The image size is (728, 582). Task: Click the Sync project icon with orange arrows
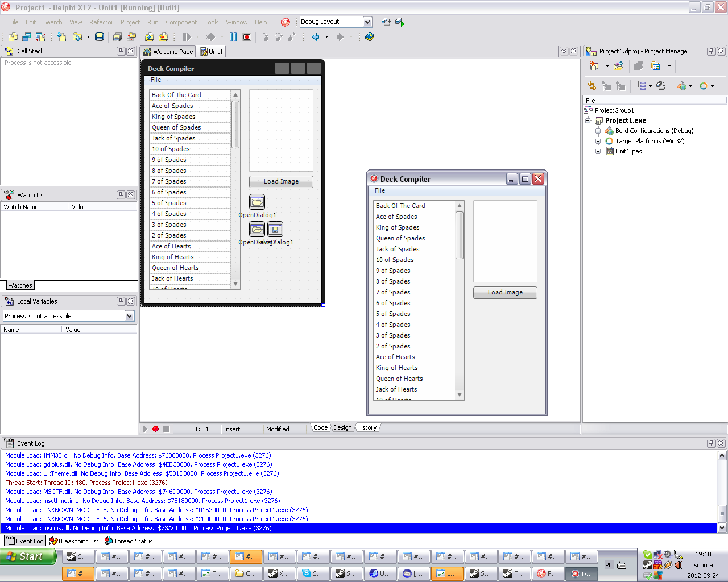592,86
